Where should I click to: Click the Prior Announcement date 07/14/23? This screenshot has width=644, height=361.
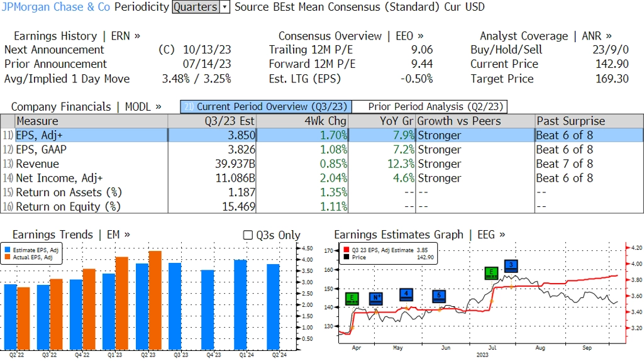207,64
